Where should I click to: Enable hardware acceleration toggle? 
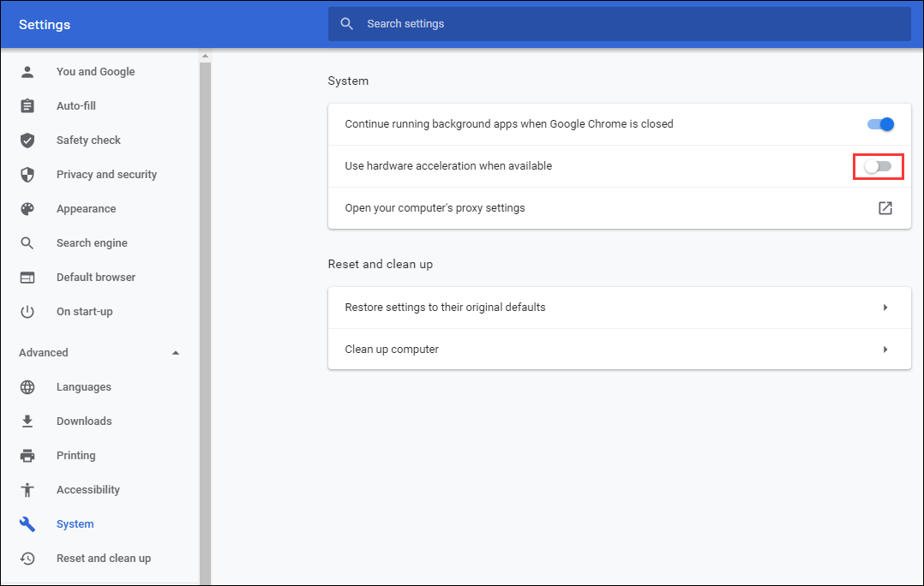point(878,166)
